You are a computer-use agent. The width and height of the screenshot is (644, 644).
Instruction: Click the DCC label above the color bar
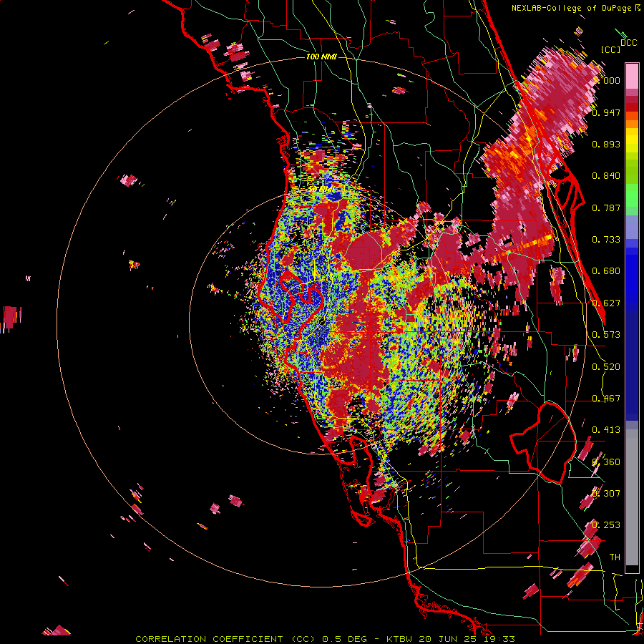628,43
